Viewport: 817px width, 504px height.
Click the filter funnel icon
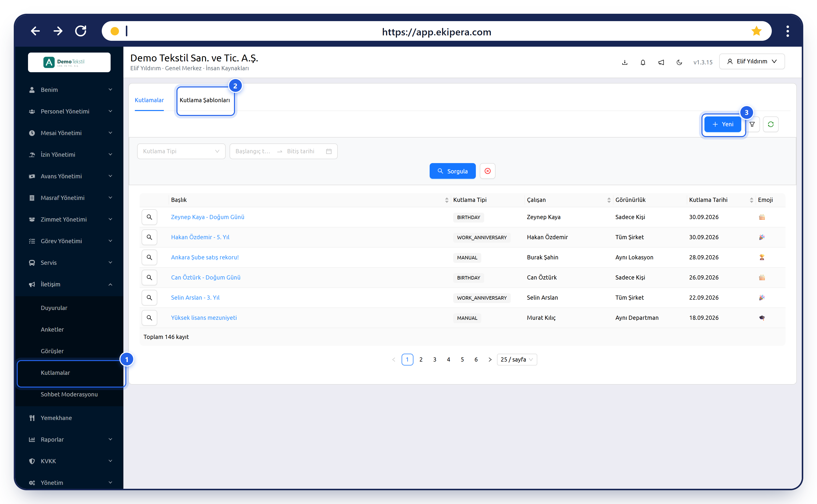752,124
